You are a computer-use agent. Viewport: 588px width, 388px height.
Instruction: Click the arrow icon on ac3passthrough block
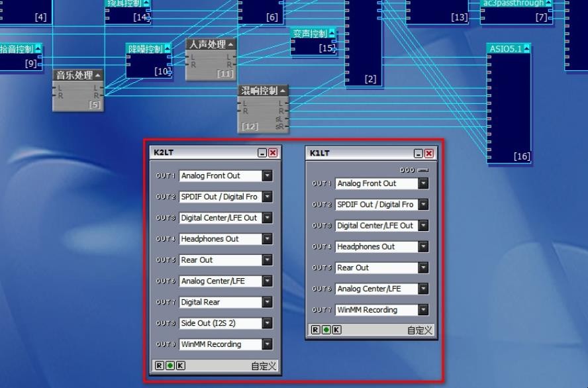pyautogui.click(x=549, y=3)
